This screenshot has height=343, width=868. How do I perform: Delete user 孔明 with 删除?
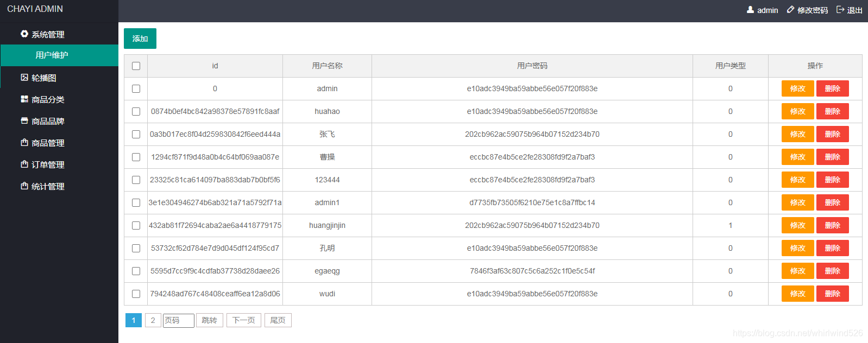833,248
